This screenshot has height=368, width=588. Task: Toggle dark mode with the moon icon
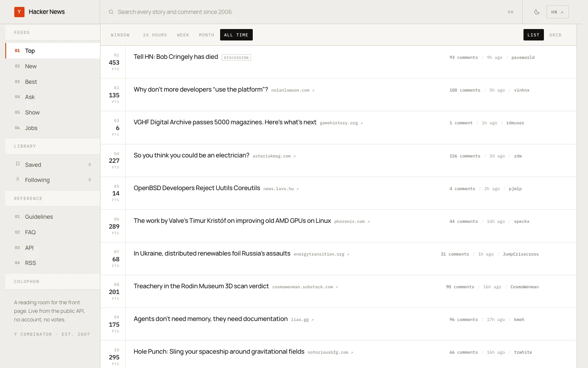pyautogui.click(x=537, y=12)
